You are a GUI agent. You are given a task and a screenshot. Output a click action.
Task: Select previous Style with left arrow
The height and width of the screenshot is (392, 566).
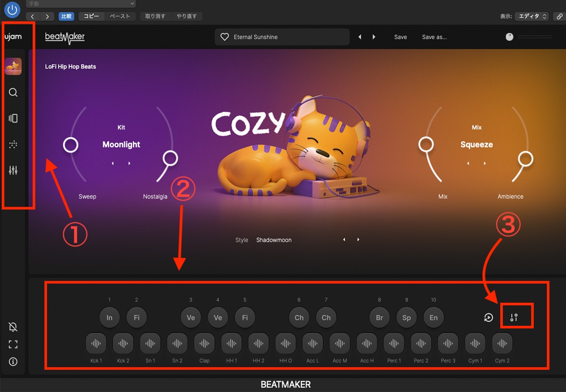coord(344,240)
